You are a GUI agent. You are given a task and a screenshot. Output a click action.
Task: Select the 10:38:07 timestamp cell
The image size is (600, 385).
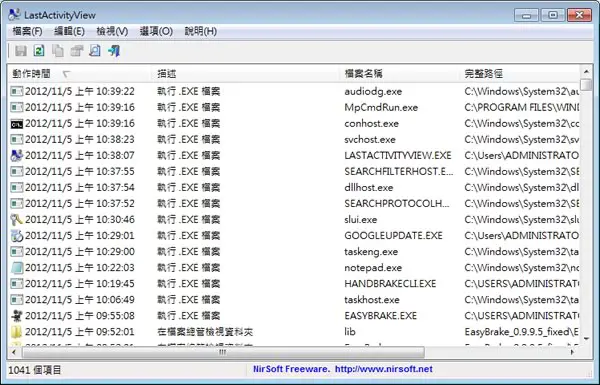click(x=80, y=155)
